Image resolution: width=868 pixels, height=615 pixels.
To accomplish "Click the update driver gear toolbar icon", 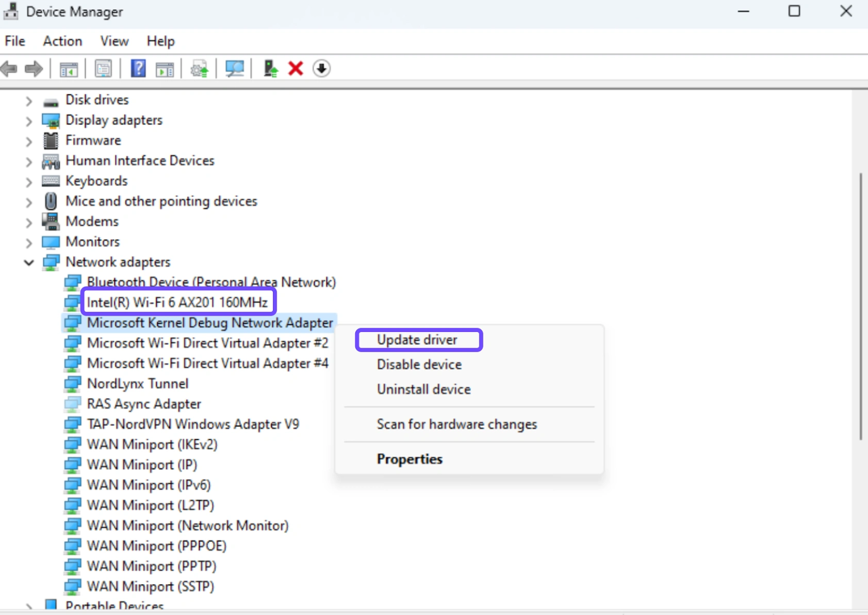I will coord(199,69).
